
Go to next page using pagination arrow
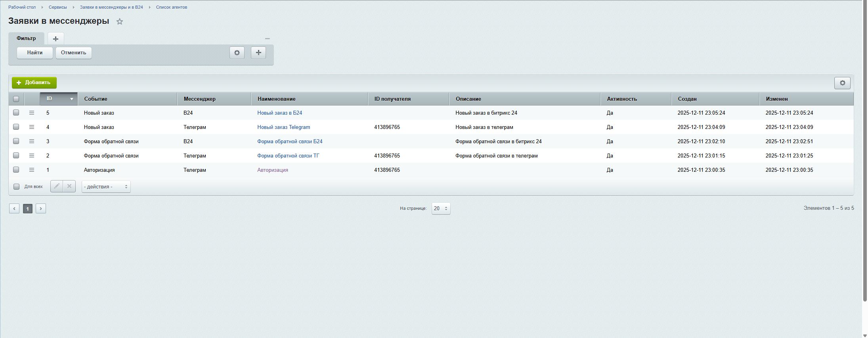[41, 209]
